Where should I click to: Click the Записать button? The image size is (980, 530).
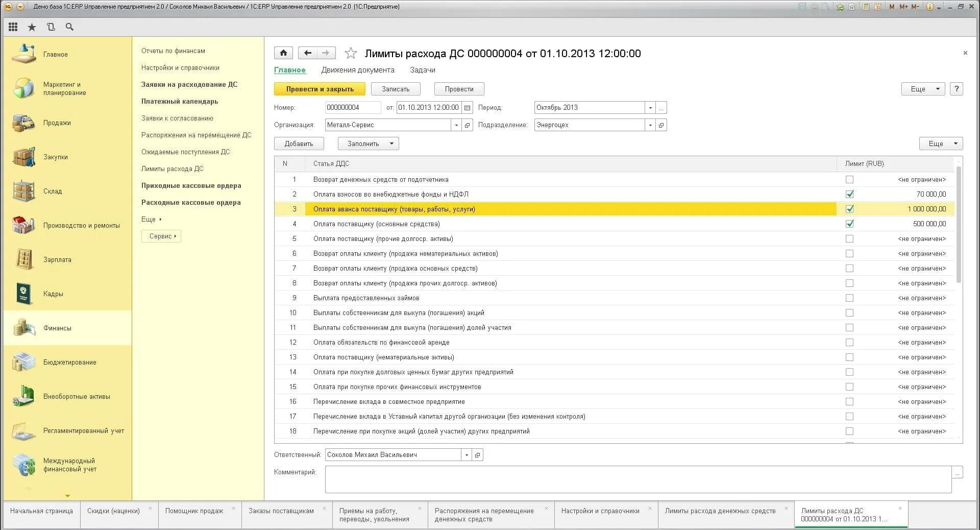pos(396,89)
